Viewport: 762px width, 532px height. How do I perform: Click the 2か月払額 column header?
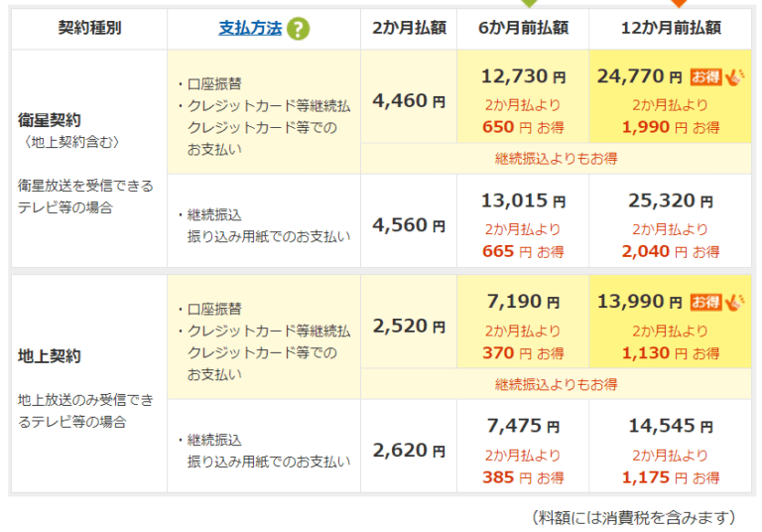409,29
